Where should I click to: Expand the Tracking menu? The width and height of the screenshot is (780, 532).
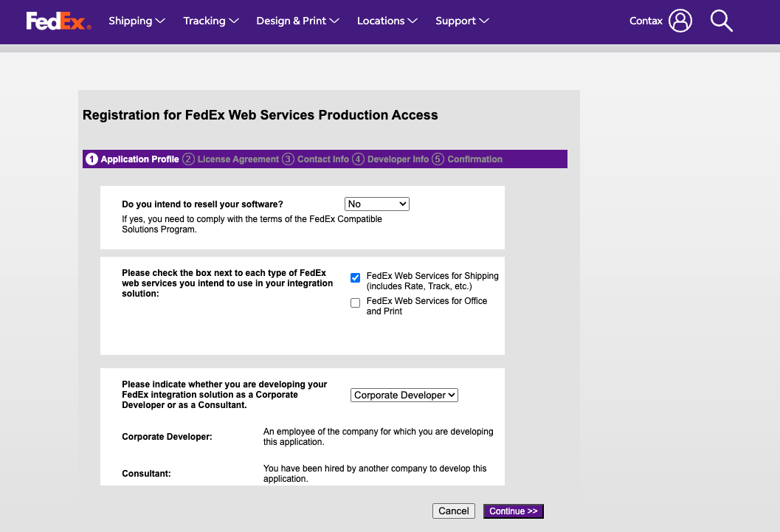click(x=211, y=21)
